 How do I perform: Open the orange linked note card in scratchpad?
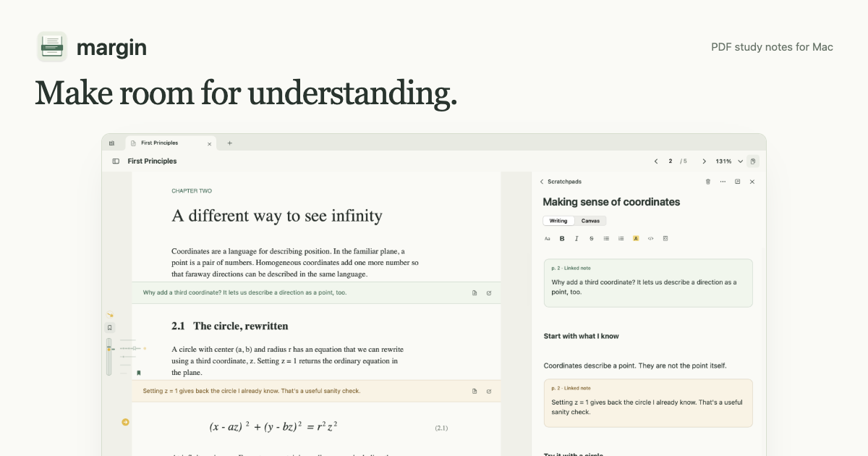pos(648,403)
